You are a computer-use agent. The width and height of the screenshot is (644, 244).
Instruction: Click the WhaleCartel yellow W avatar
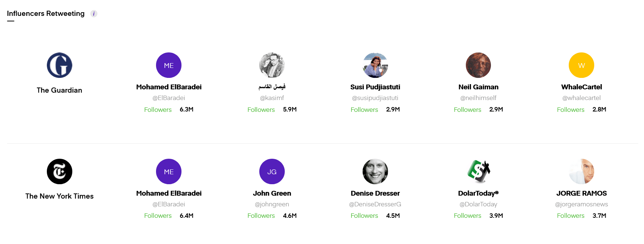pyautogui.click(x=581, y=65)
